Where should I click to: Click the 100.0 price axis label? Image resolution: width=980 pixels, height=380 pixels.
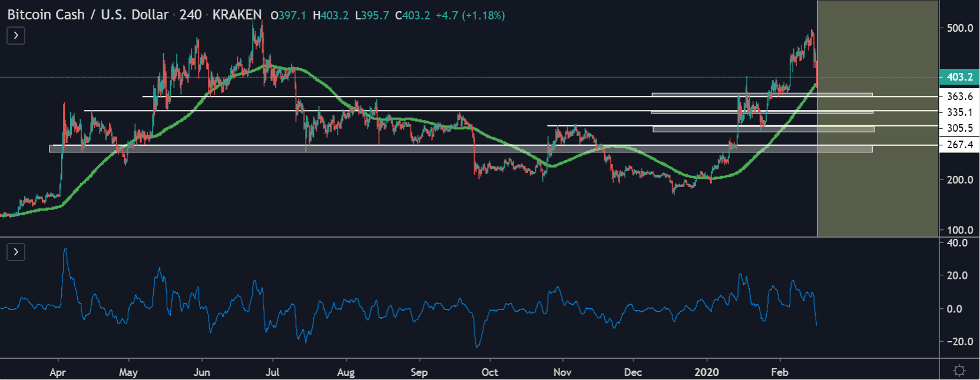960,230
